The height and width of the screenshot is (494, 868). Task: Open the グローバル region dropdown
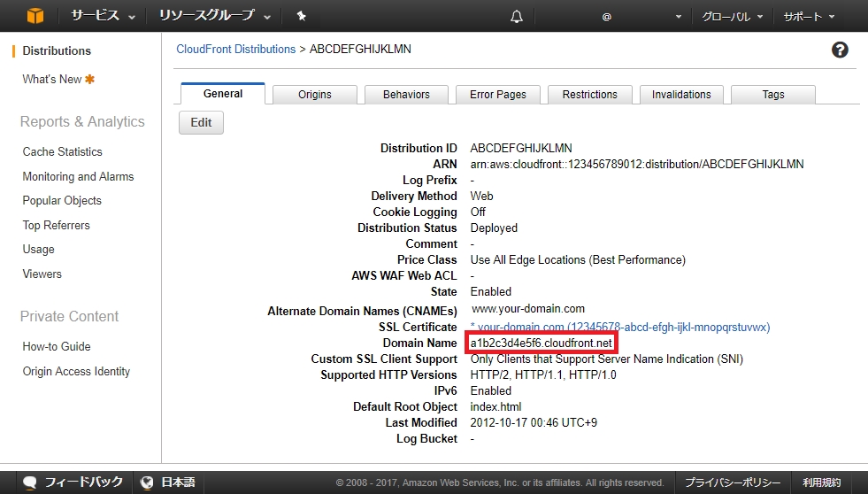click(733, 17)
